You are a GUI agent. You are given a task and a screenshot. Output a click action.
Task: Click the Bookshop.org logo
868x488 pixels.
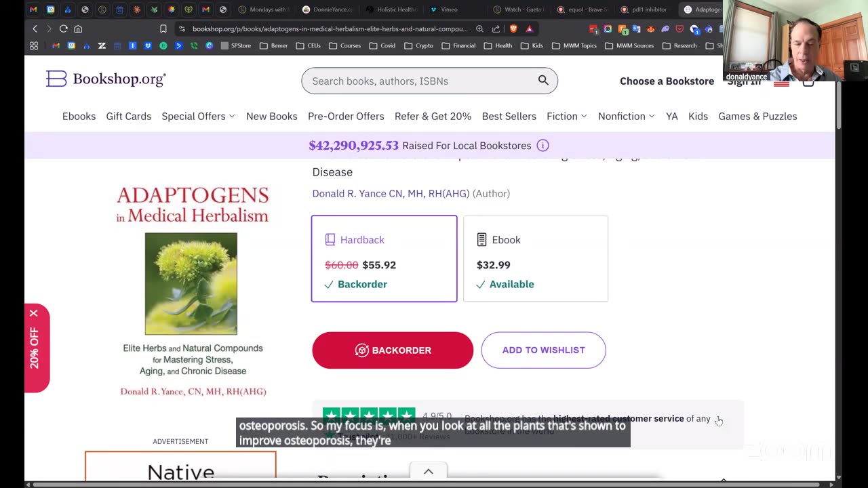pyautogui.click(x=106, y=79)
